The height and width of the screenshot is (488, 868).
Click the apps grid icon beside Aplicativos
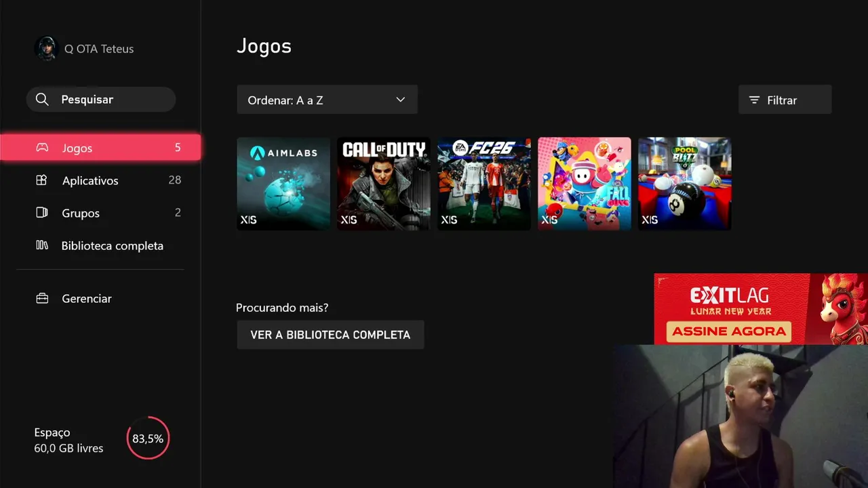[41, 180]
